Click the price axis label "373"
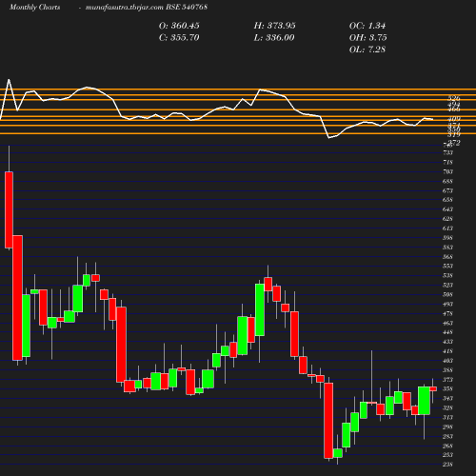 click(x=447, y=380)
